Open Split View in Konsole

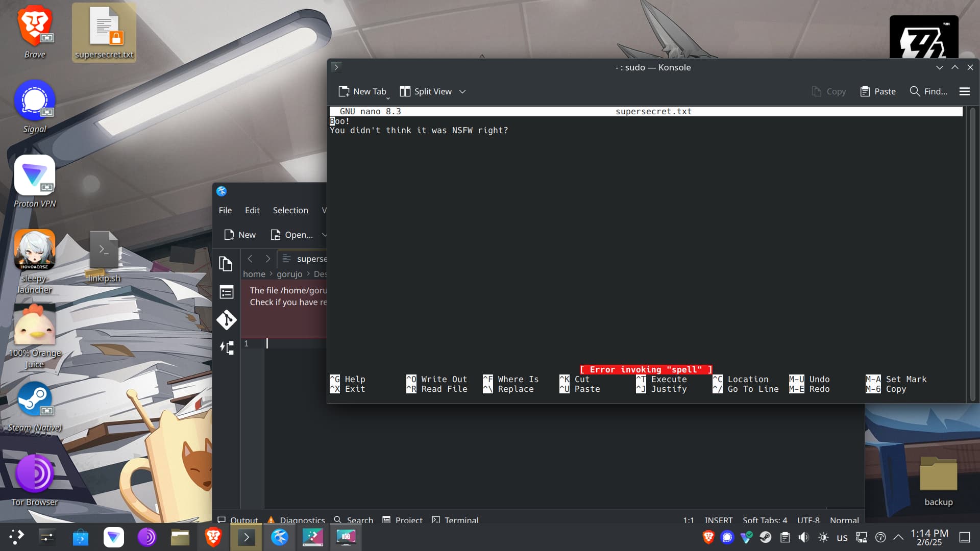point(426,91)
